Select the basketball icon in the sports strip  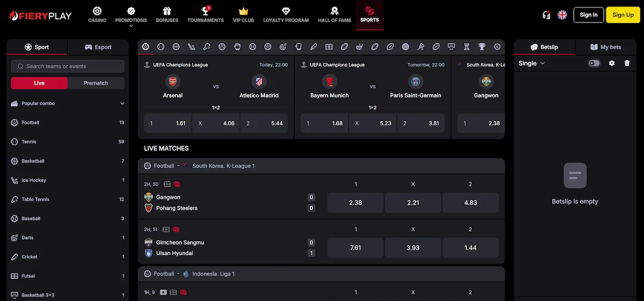click(176, 47)
